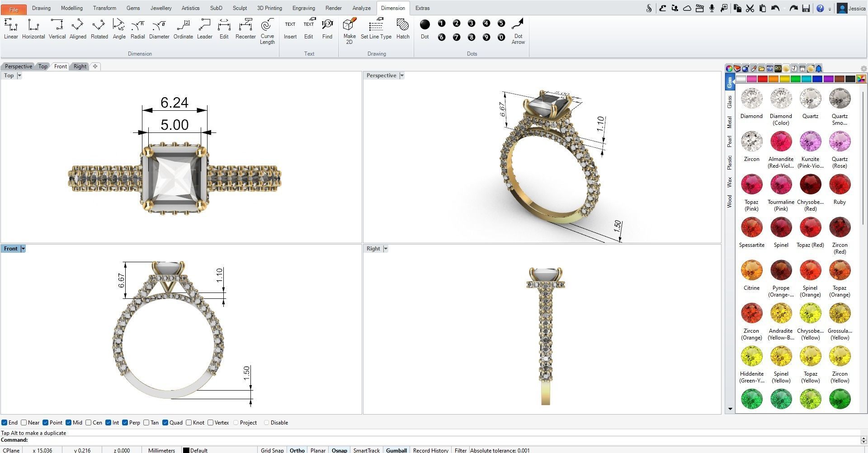
Task: Click the Save floppy disk icon
Action: point(806,8)
